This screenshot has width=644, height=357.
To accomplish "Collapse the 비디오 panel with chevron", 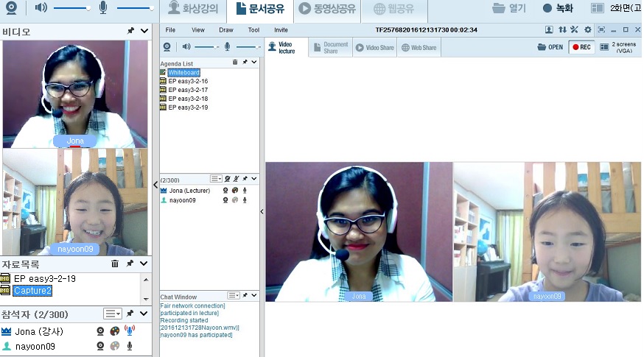I will [x=144, y=32].
